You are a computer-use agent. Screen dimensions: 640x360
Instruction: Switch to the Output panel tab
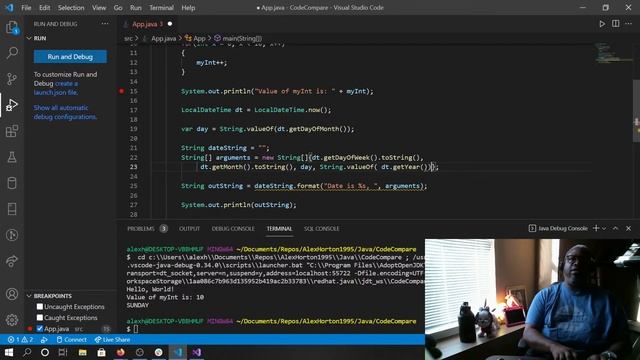(189, 229)
